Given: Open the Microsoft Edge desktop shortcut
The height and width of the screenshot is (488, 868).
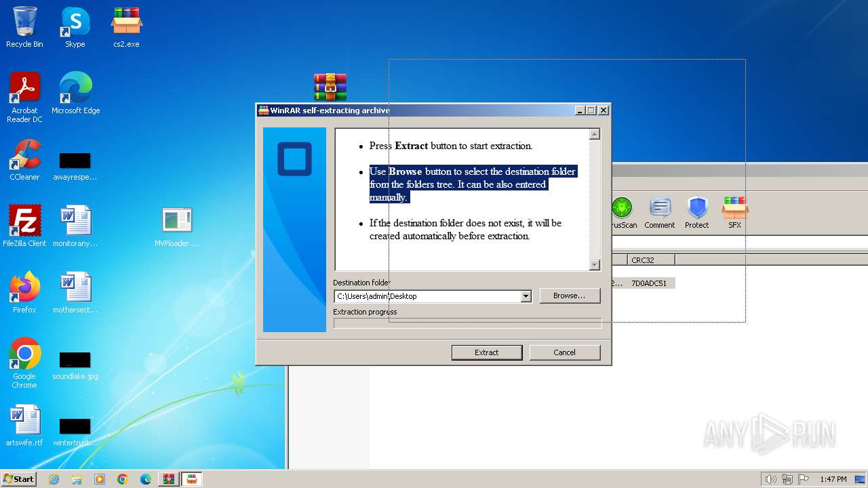Looking at the screenshot, I should pyautogui.click(x=75, y=93).
